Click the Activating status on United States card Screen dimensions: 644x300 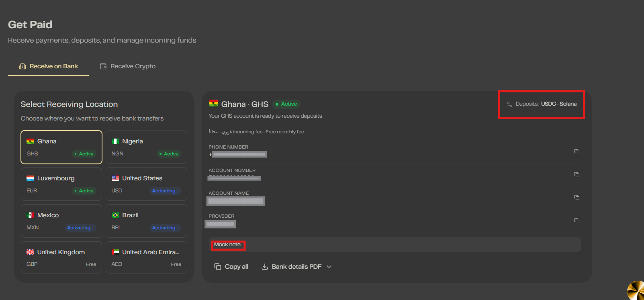point(165,191)
